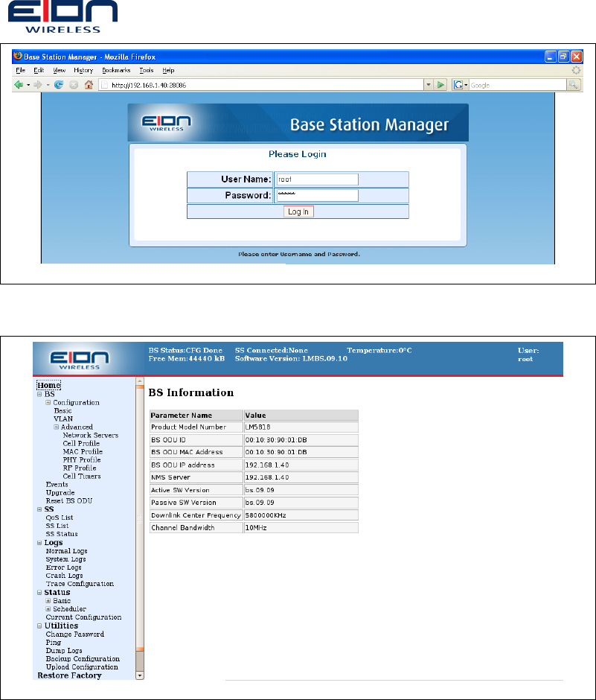Restore down the Firefox window
The image size is (596, 700).
click(x=564, y=57)
